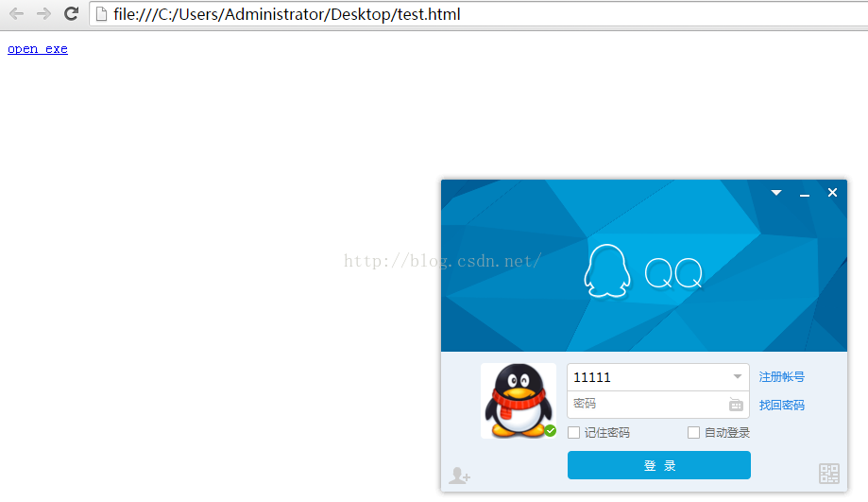Open the "open exe" link
Image resolution: width=868 pixels, height=502 pixels.
(x=38, y=49)
